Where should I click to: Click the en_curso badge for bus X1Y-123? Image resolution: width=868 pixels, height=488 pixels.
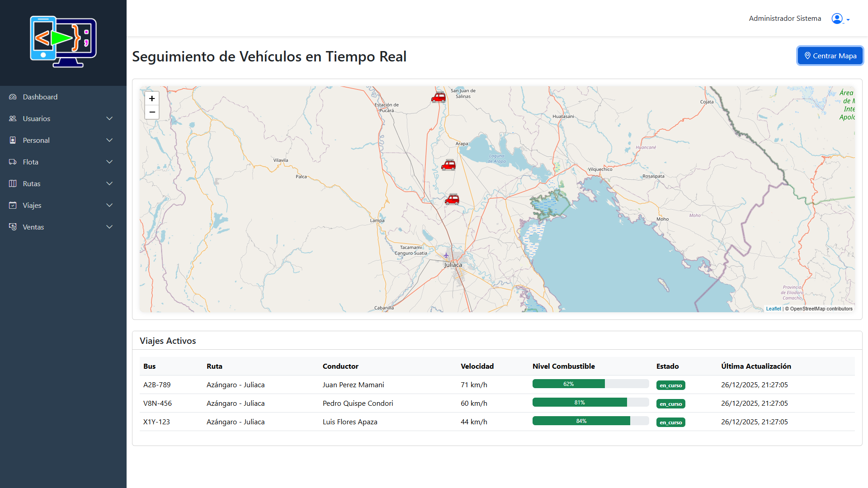670,422
